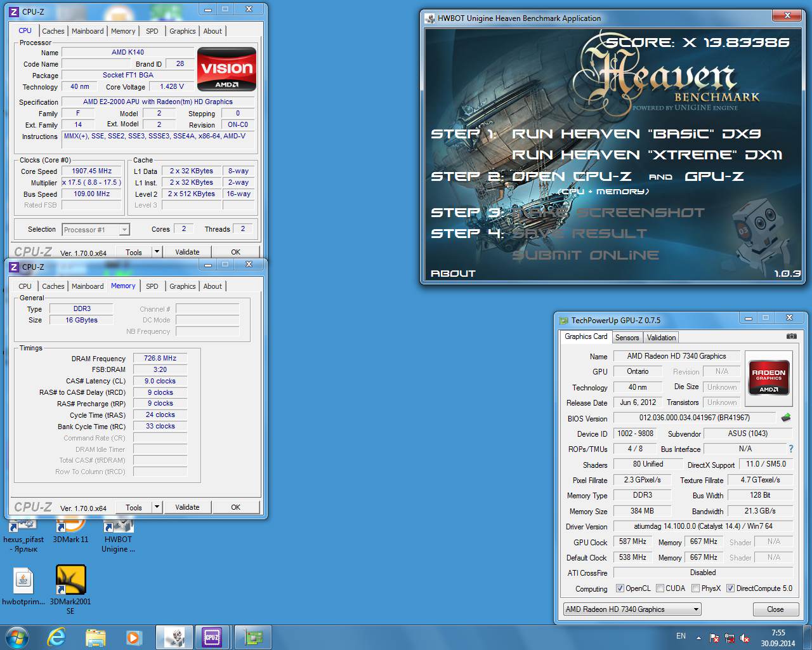Click OK in CPU-Z memory window

(236, 507)
